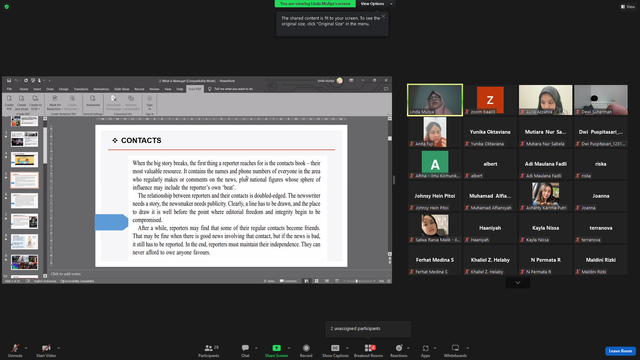Viewport: 640px width, 360px height.
Task: Click the Sign In icon in ribbon
Action: coord(149,102)
